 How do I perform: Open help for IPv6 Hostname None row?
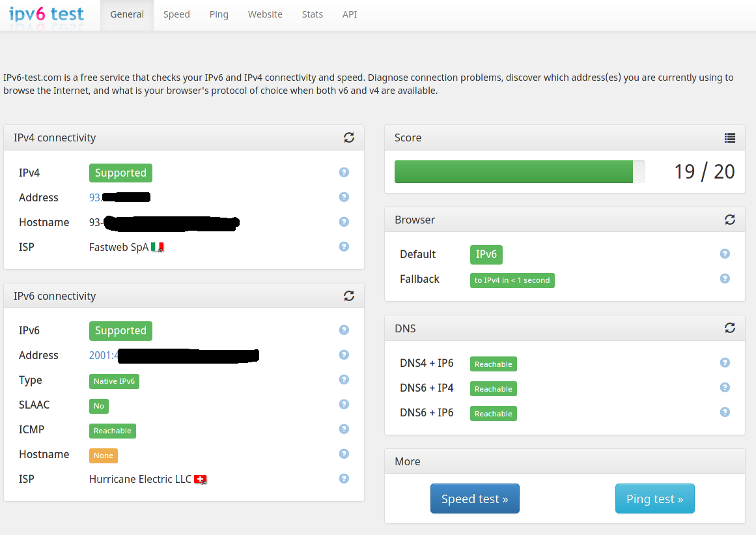[344, 454]
